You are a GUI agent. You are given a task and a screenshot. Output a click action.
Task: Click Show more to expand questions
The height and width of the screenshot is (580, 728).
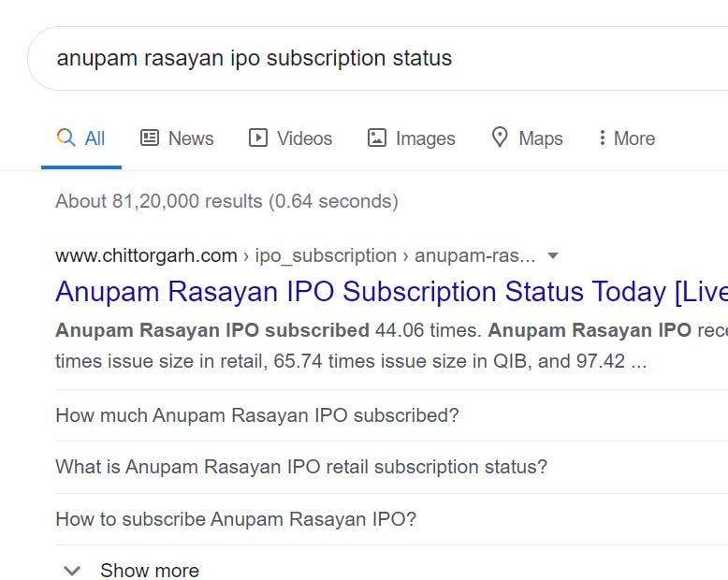pyautogui.click(x=150, y=571)
